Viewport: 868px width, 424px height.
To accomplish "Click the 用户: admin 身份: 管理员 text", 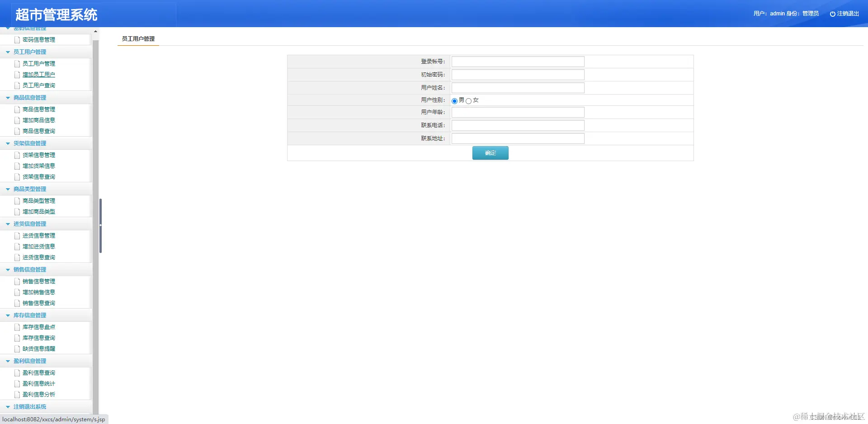I will point(786,14).
